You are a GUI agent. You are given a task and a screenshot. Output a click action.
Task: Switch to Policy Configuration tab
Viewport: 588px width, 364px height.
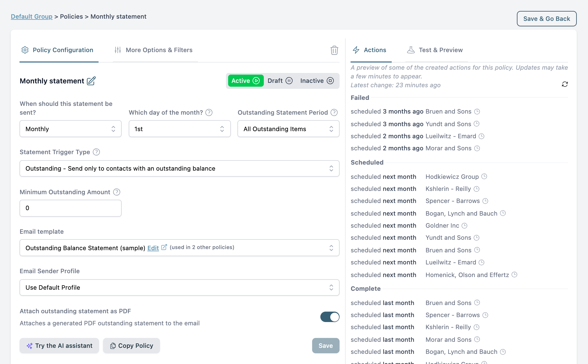coord(59,50)
